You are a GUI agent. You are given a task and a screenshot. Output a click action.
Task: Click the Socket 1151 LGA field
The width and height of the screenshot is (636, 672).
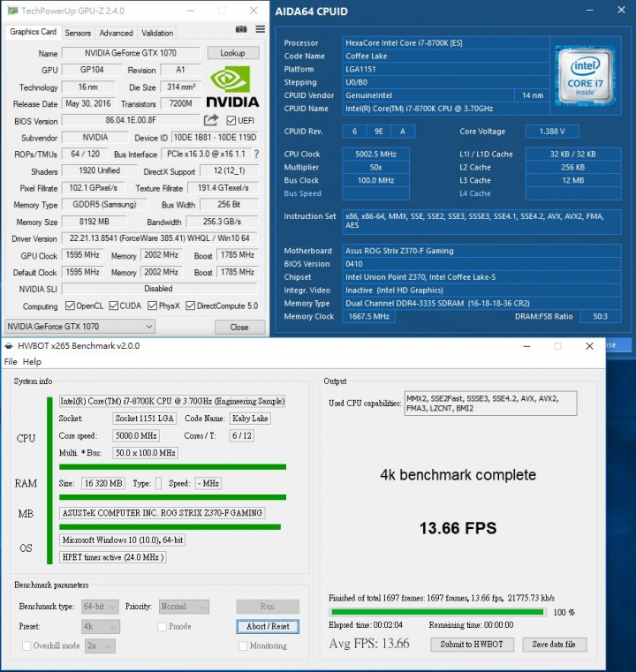click(x=145, y=419)
